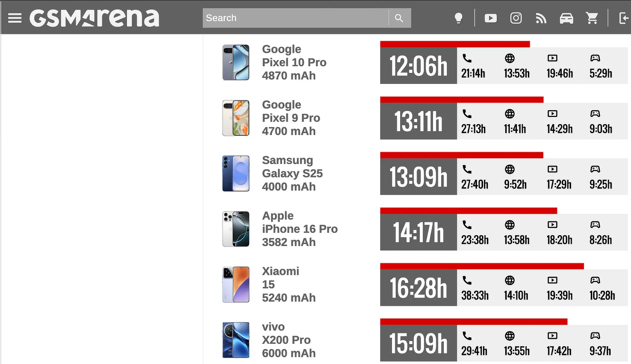This screenshot has width=631, height=364.
Task: Click the Apple iPhone 16 Pro thumbnail
Action: [236, 229]
